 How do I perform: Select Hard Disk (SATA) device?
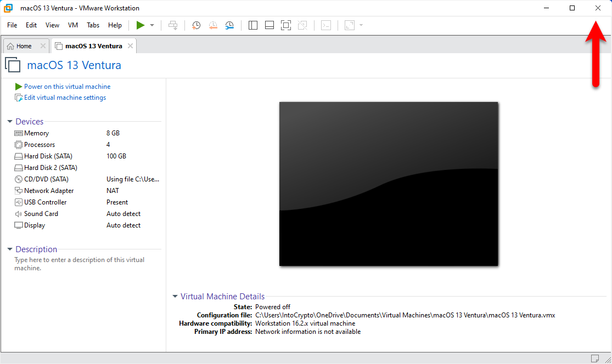click(x=87, y=156)
